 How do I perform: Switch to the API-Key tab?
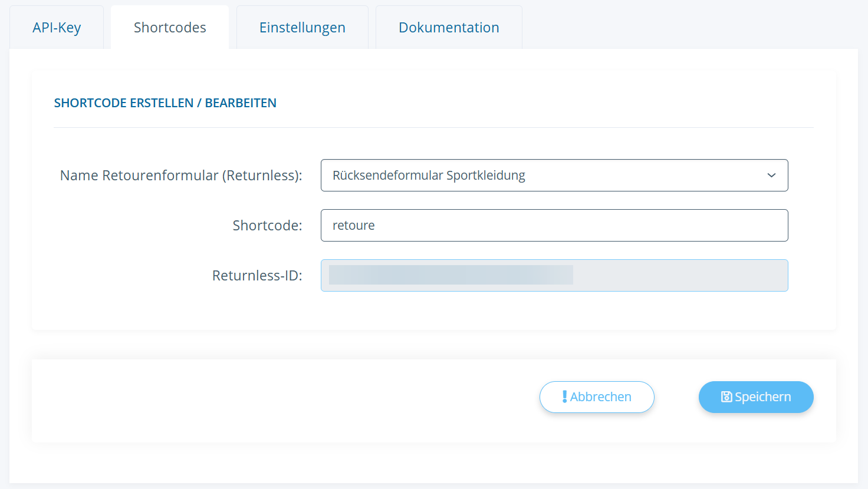57,28
